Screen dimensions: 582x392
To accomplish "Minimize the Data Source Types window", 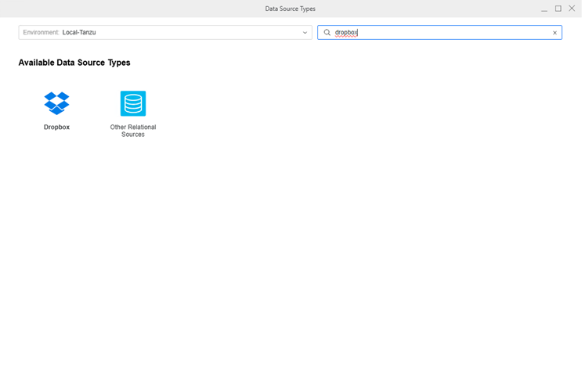I will click(x=544, y=9).
